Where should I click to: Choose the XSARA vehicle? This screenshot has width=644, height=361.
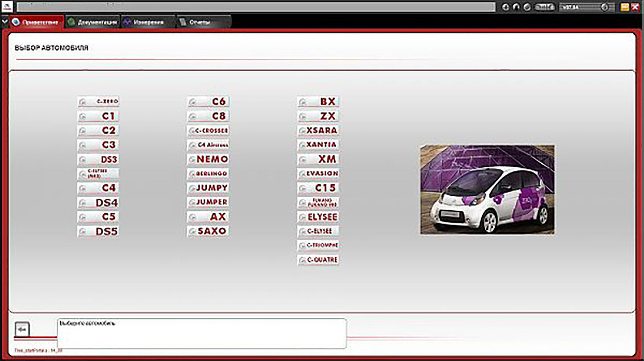[x=318, y=130]
